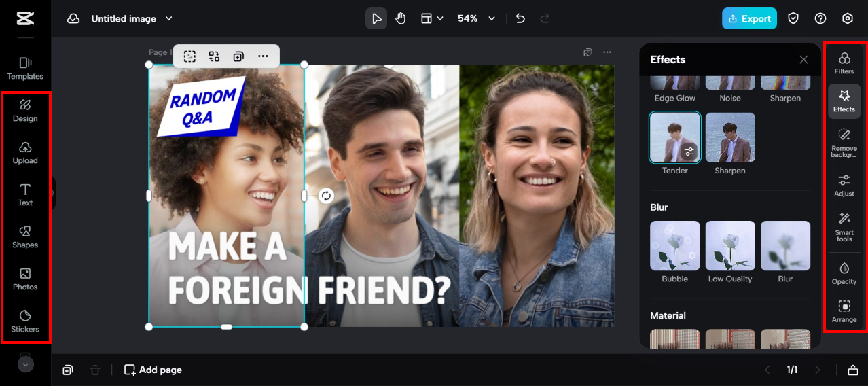Expand the left sidebar down-arrow button
The width and height of the screenshot is (868, 386).
pyautogui.click(x=25, y=364)
